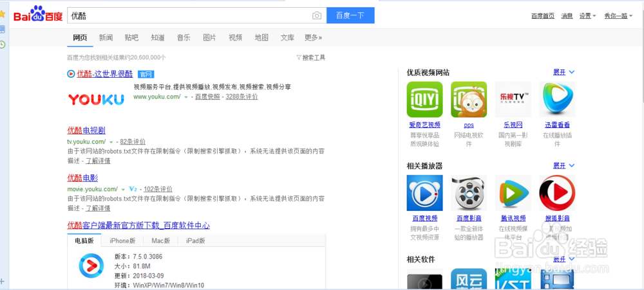This screenshot has height=290, width=644.
Task: Open camera image search in search box
Action: coord(317,15)
